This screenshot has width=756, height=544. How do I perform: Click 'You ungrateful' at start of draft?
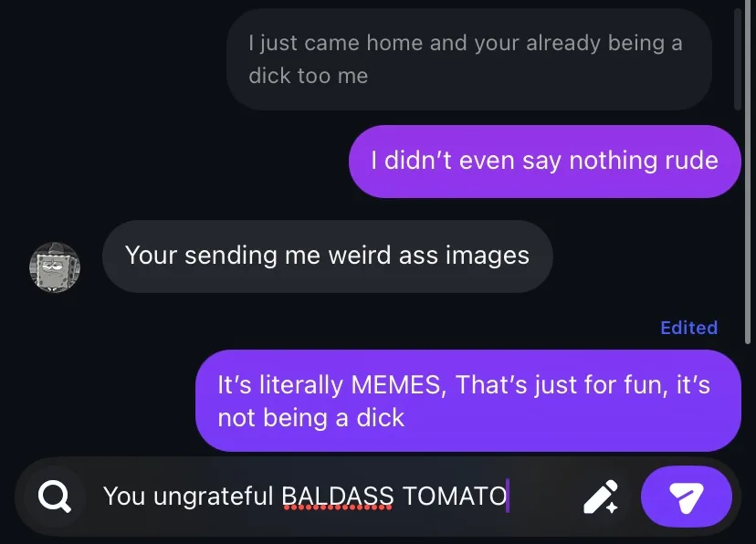coord(188,496)
